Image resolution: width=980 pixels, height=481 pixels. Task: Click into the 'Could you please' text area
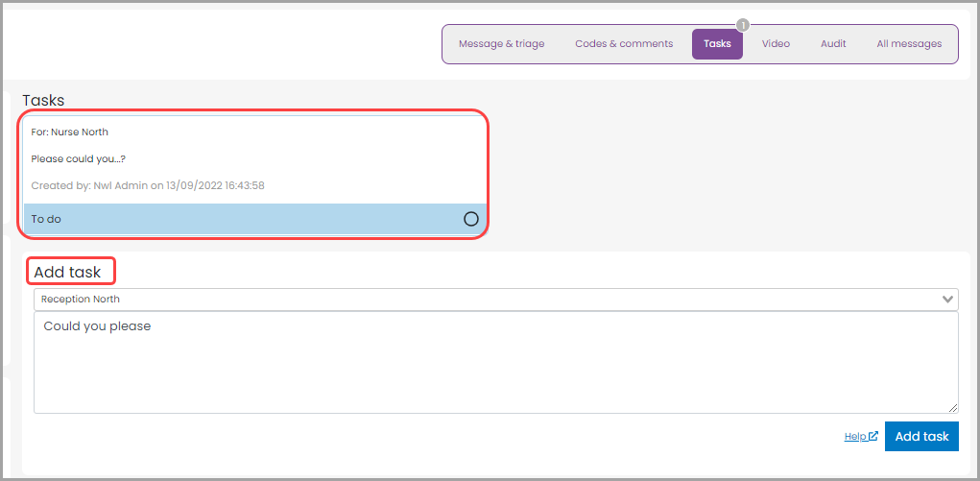tap(480, 365)
